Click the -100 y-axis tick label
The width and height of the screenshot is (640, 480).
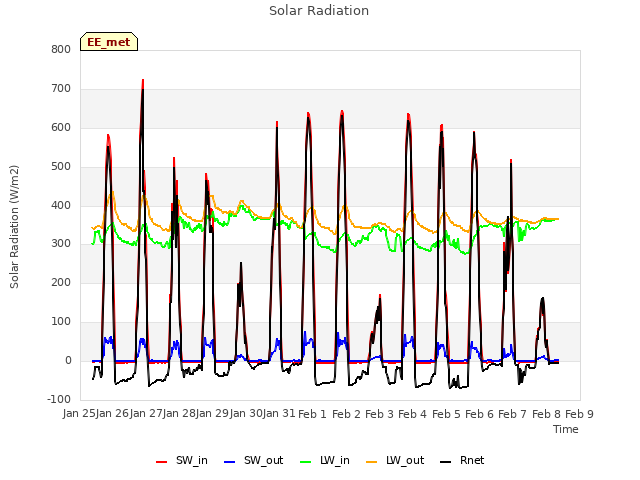tap(59, 399)
